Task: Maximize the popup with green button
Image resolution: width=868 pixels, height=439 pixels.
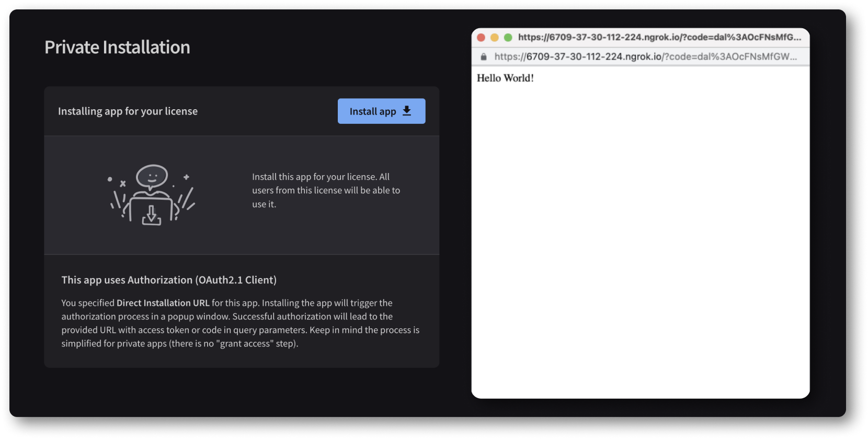Action: pyautogui.click(x=508, y=38)
